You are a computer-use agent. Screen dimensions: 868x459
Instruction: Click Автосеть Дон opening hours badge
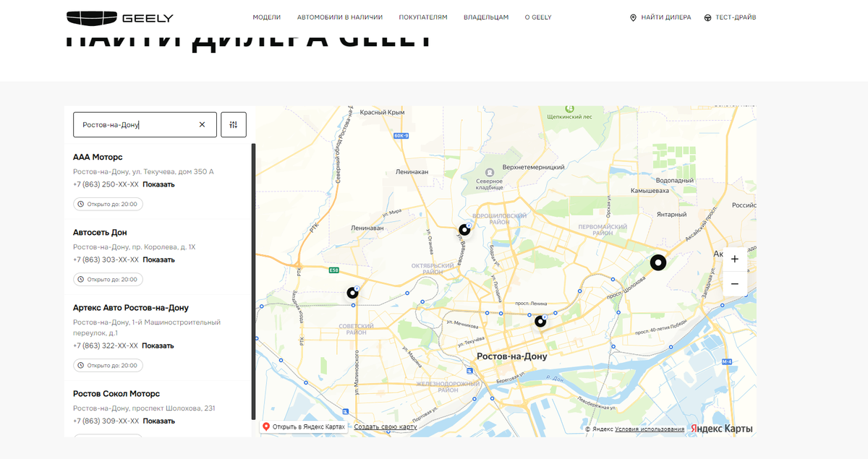coord(108,279)
